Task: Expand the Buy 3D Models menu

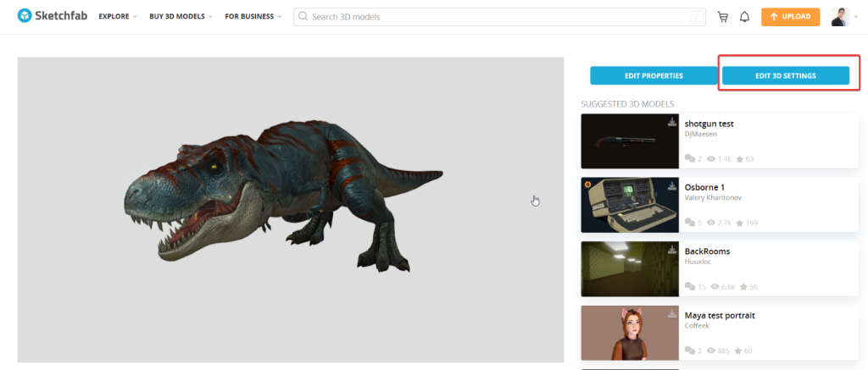Action: (181, 17)
